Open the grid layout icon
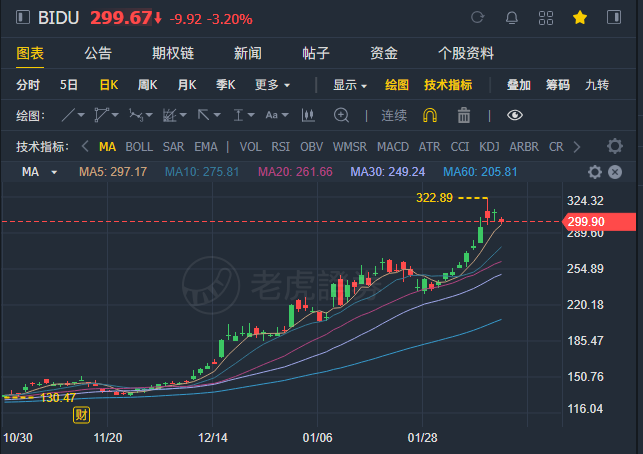 545,18
